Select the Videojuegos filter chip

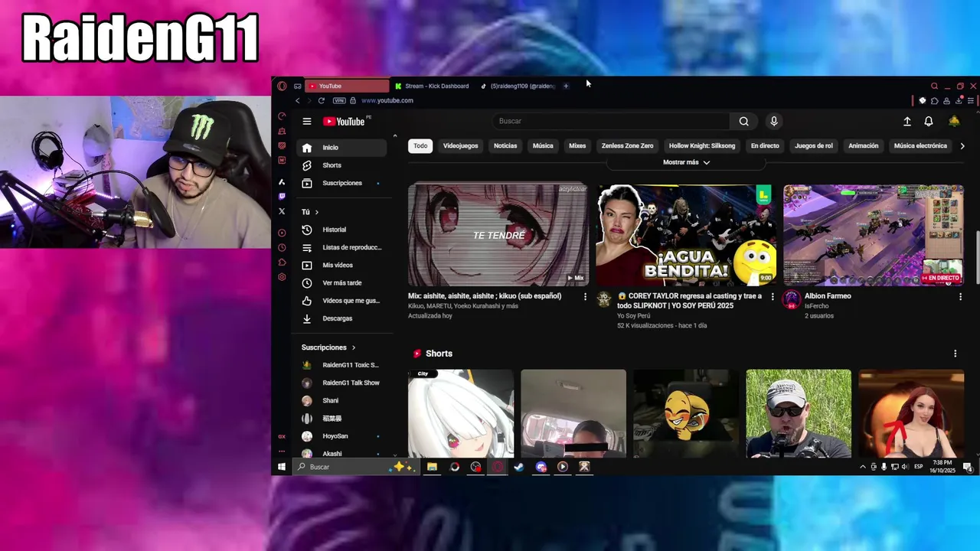(x=460, y=145)
